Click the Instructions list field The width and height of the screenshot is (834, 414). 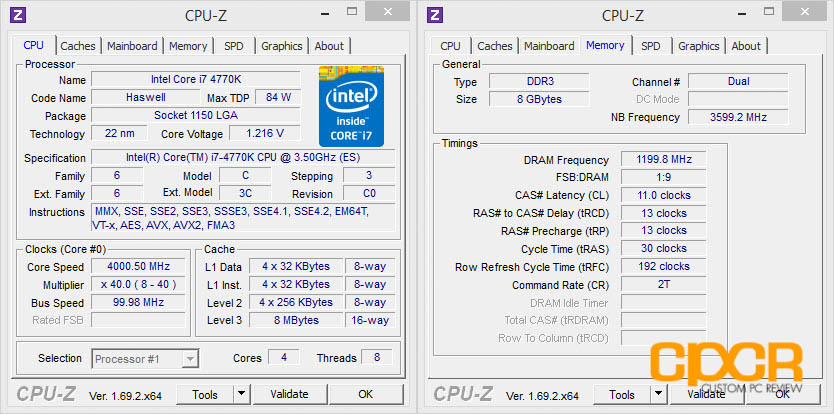click(x=243, y=218)
